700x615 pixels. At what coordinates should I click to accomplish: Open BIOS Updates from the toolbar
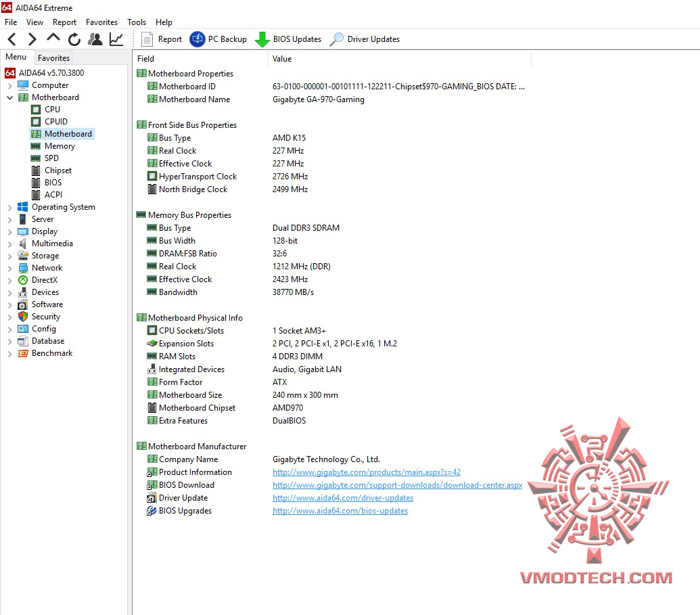[x=288, y=39]
